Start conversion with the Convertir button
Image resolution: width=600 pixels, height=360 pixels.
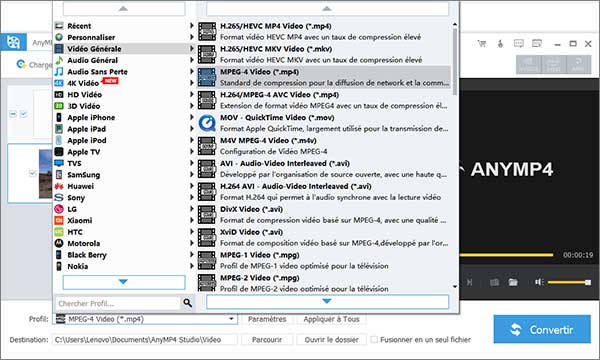pos(542,329)
